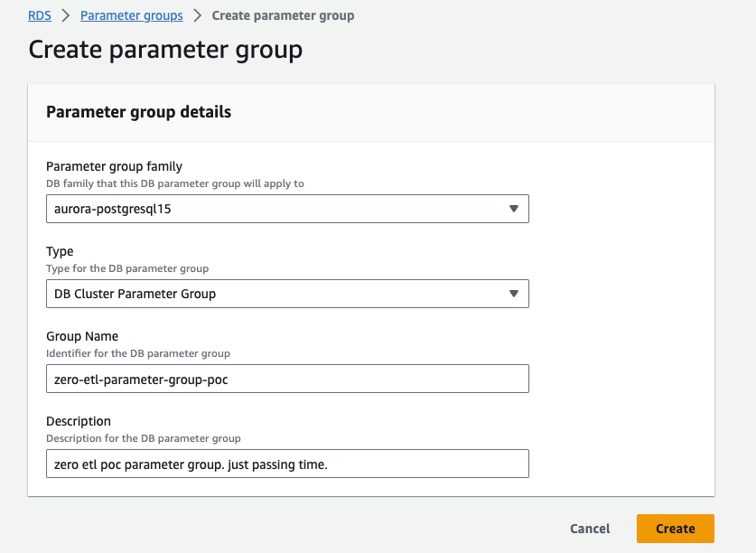Click the orange Create button
This screenshot has width=756, height=553.
point(675,529)
